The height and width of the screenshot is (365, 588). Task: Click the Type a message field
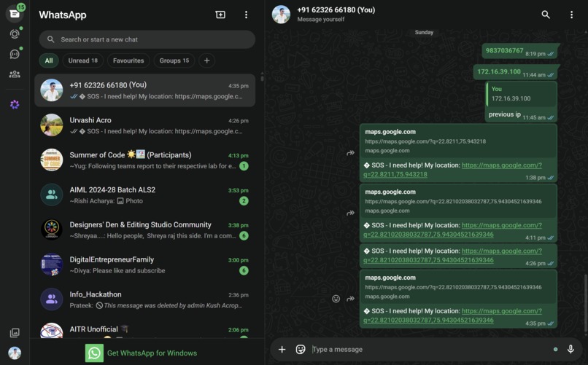[x=430, y=349]
